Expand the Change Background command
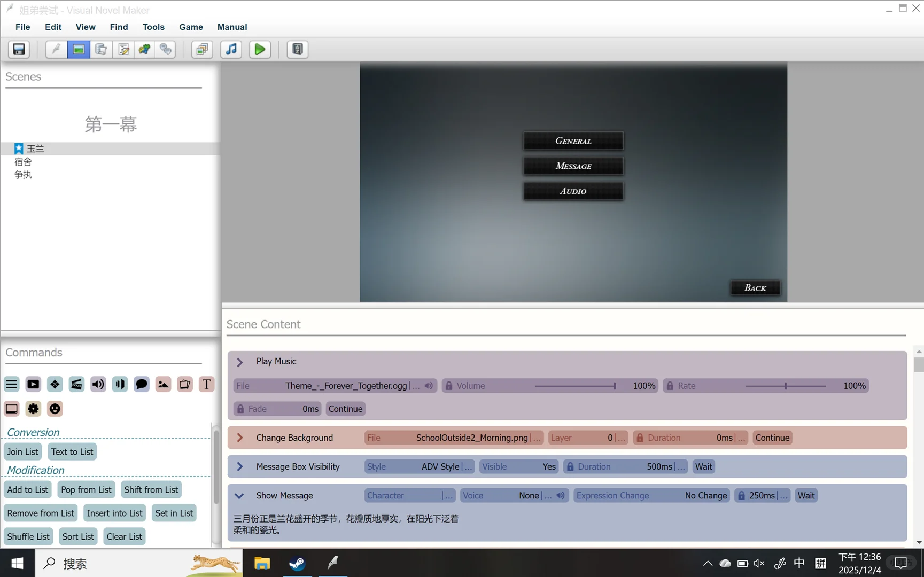 [240, 438]
